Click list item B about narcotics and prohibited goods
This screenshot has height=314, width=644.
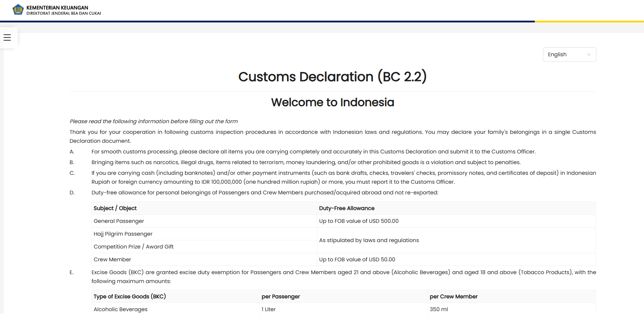click(x=306, y=162)
